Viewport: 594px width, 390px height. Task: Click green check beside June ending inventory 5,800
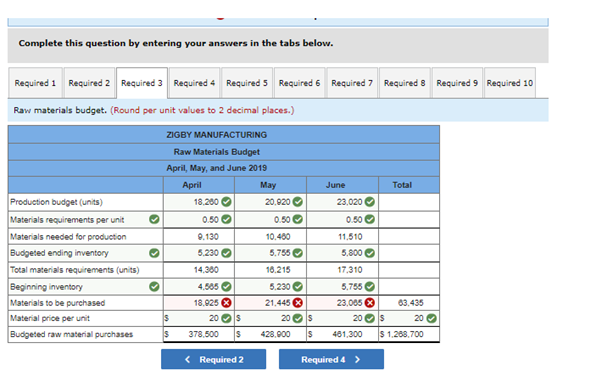coord(370,253)
